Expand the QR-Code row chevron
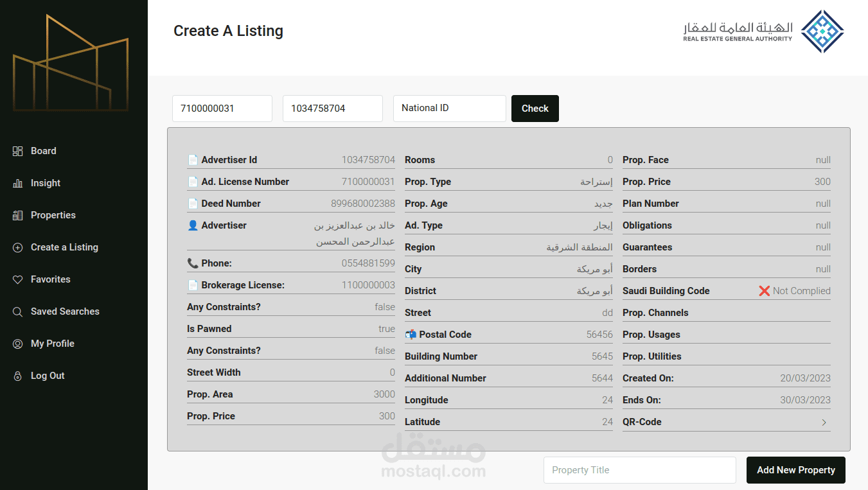This screenshot has height=490, width=868. pyautogui.click(x=824, y=423)
